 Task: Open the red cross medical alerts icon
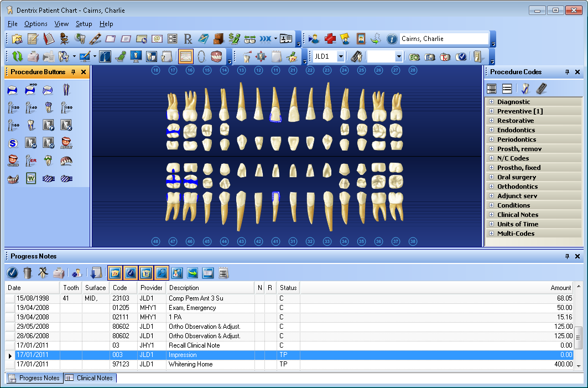[330, 39]
